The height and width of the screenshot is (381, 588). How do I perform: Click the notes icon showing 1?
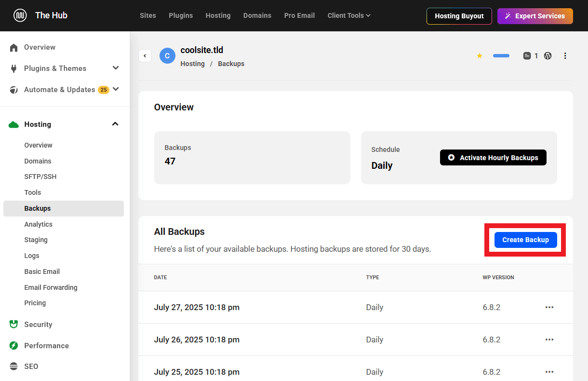pyautogui.click(x=527, y=55)
